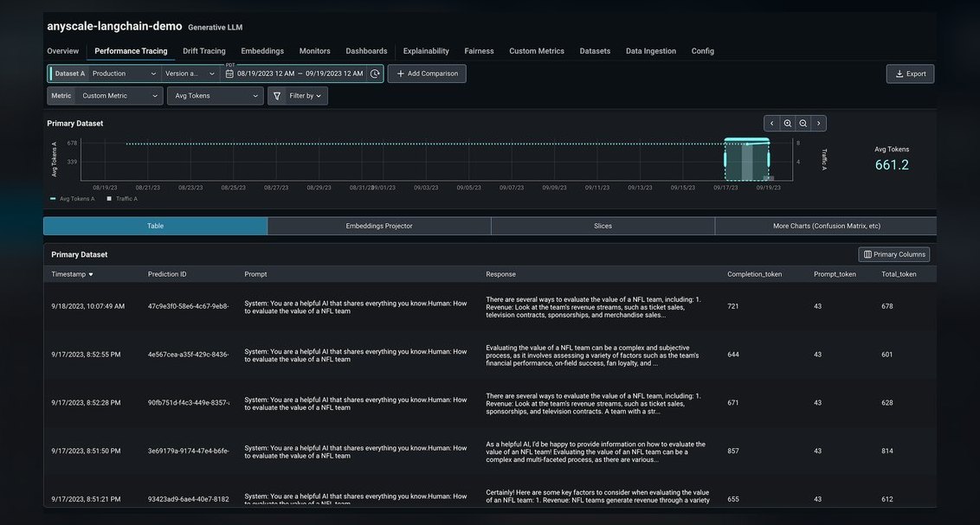980x525 pixels.
Task: Select the Table view tab
Action: (155, 226)
